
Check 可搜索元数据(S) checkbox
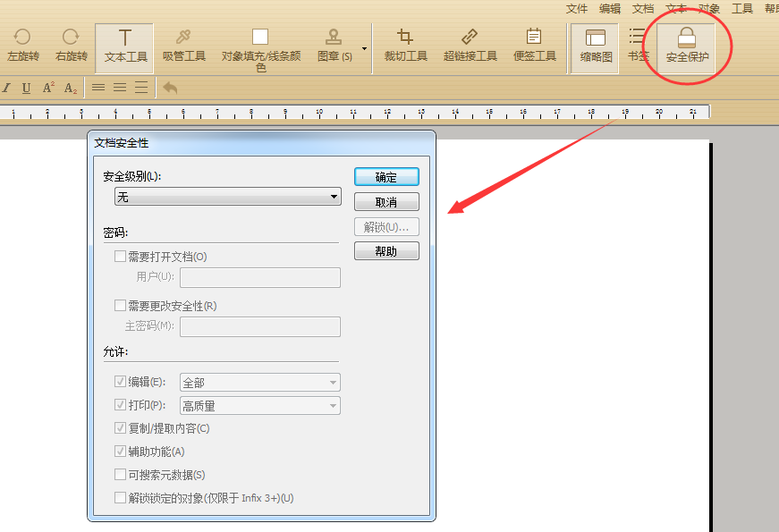[x=120, y=475]
